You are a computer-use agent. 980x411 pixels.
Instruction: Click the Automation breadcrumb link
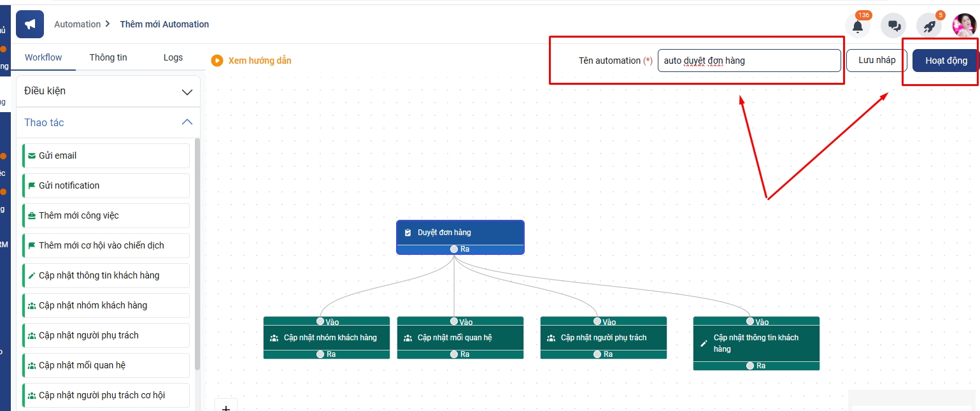pyautogui.click(x=77, y=24)
